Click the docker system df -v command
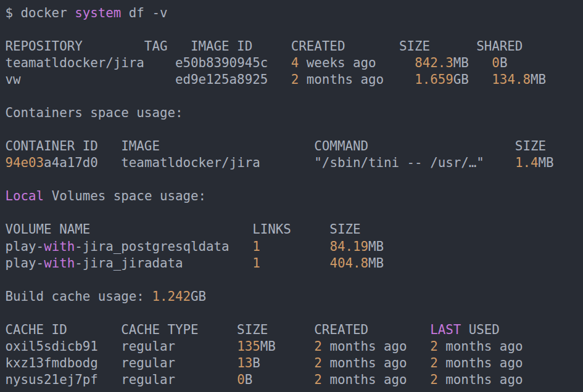The width and height of the screenshot is (583, 392). [x=90, y=13]
